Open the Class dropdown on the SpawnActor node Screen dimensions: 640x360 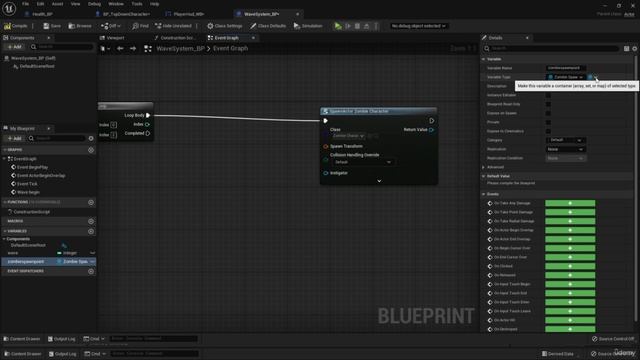point(349,136)
